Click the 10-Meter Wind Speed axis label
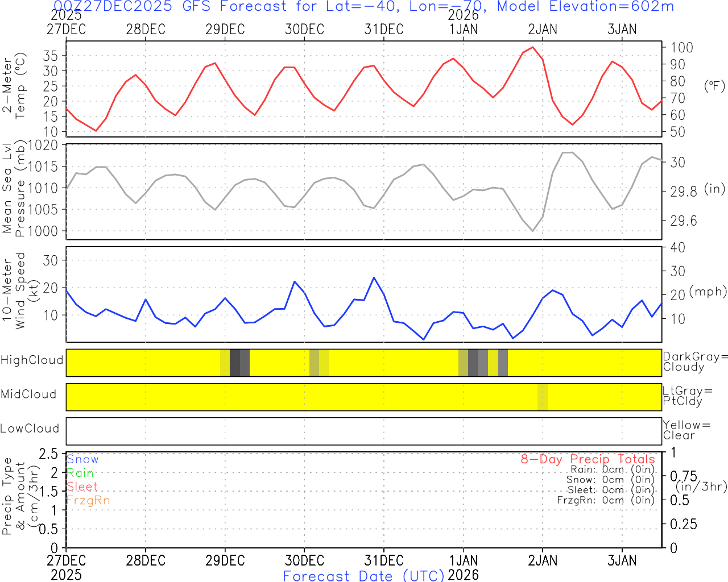 point(14,291)
